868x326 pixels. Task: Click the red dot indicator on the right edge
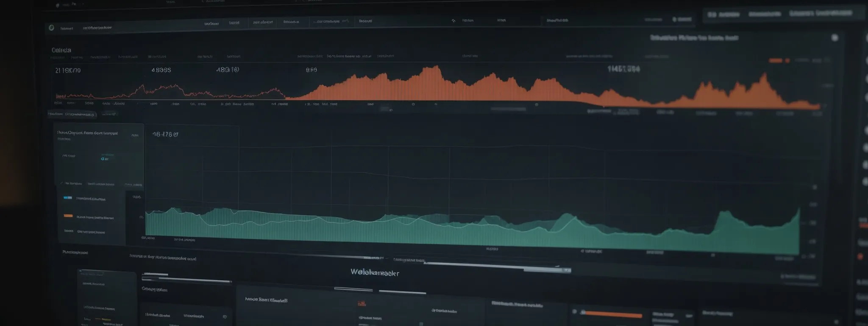[x=860, y=257]
